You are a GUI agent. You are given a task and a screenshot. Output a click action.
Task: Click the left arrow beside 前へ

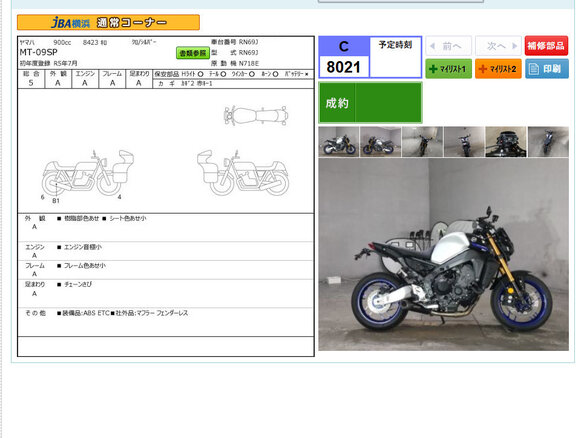(x=432, y=46)
